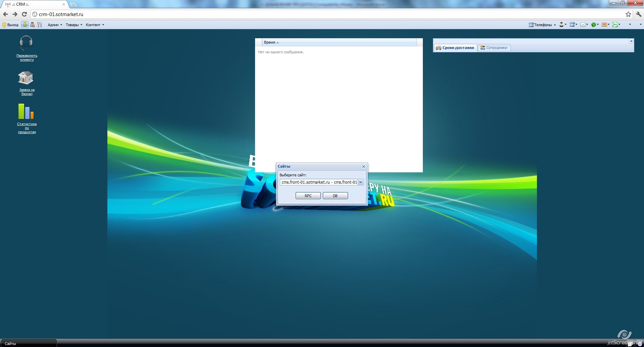Open the Контент menu

95,25
